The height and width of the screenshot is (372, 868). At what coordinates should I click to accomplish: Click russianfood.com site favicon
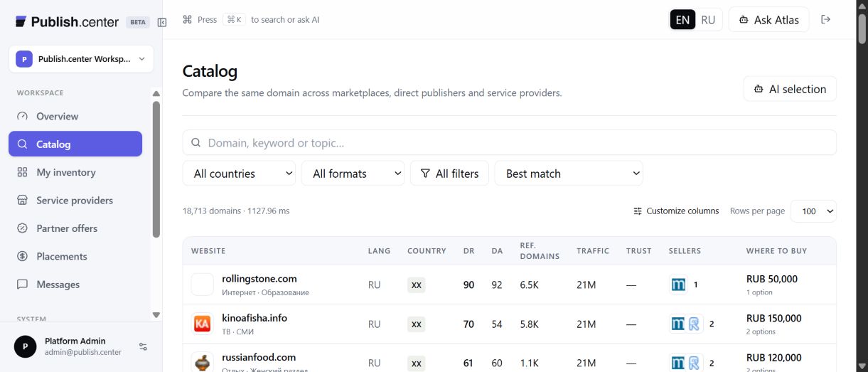click(202, 362)
